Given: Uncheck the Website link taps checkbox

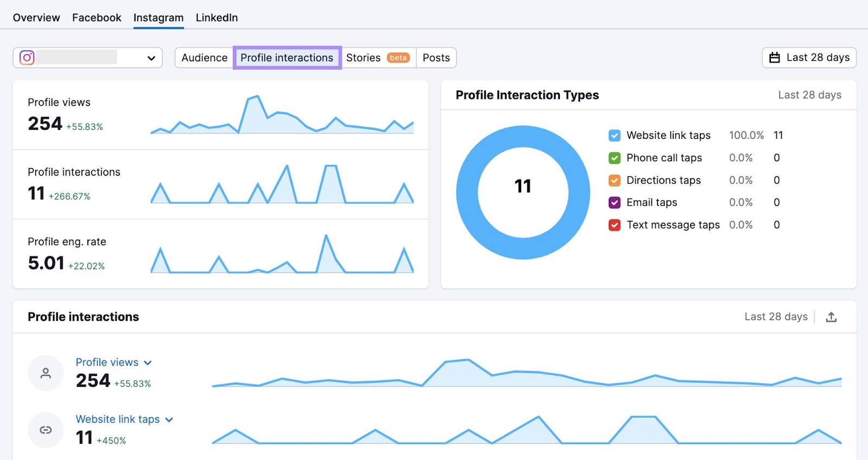Looking at the screenshot, I should (614, 136).
